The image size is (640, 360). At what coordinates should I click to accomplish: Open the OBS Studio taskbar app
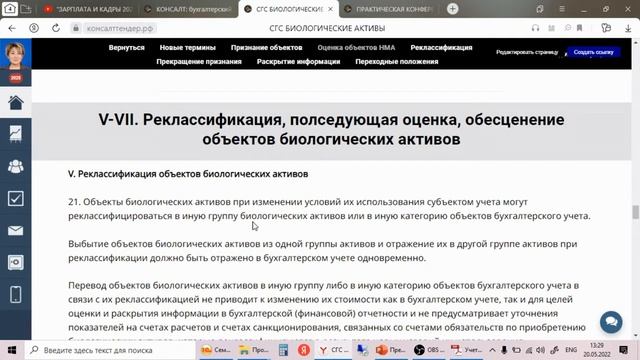click(x=429, y=350)
